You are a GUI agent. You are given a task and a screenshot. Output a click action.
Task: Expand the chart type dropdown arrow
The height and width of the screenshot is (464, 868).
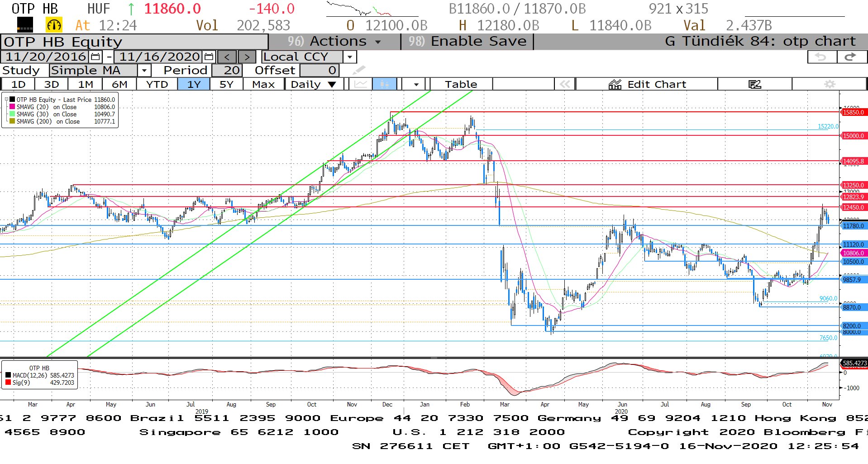pos(416,84)
